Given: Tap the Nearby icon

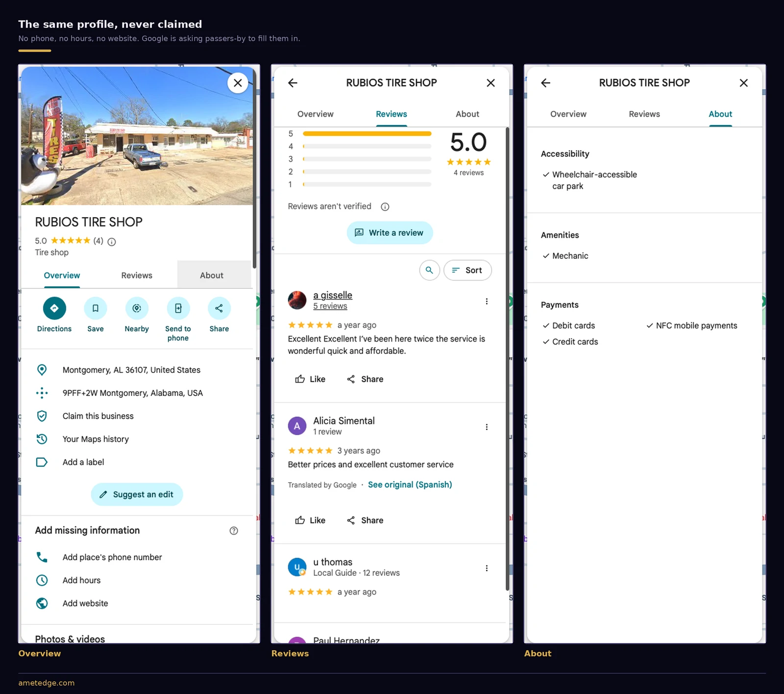Looking at the screenshot, I should coord(137,308).
